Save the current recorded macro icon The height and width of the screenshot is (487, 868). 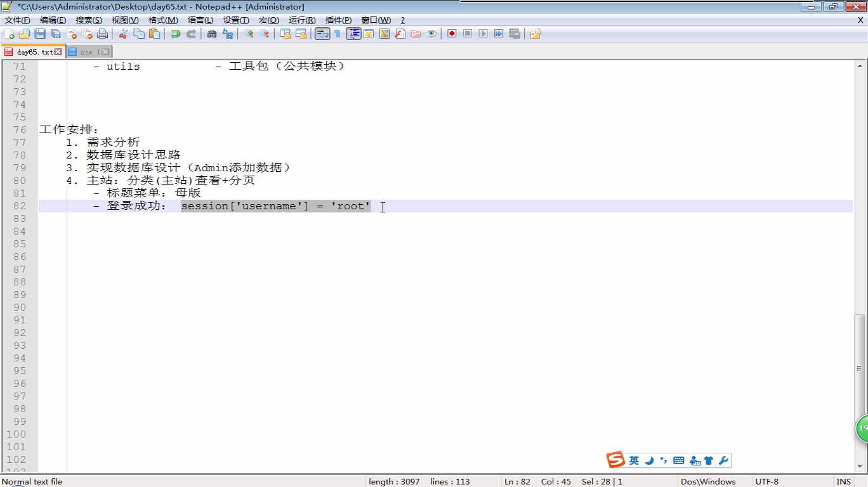(515, 34)
